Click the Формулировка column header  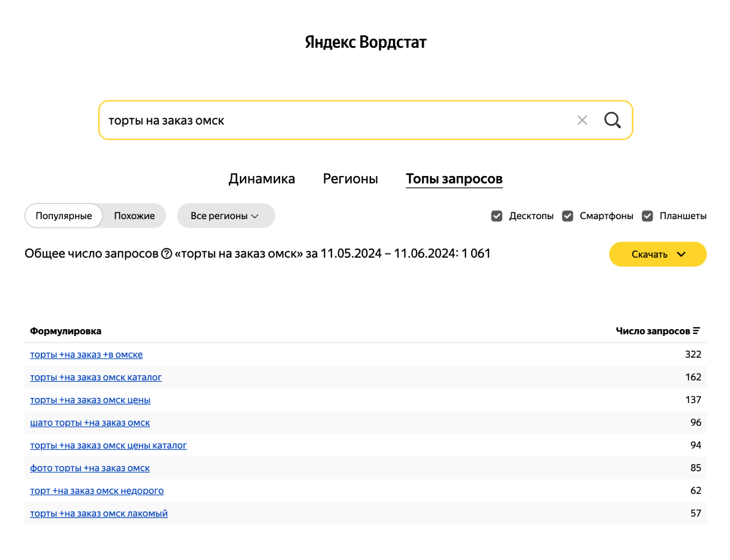[65, 331]
